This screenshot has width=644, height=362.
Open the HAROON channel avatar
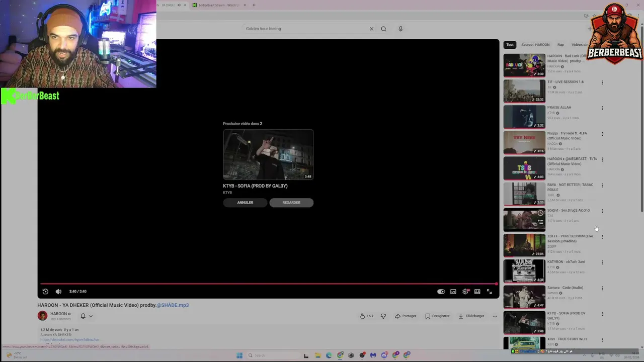[x=42, y=316]
